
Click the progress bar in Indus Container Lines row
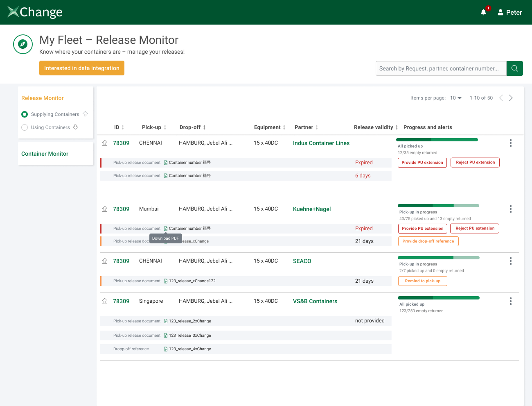(437, 140)
